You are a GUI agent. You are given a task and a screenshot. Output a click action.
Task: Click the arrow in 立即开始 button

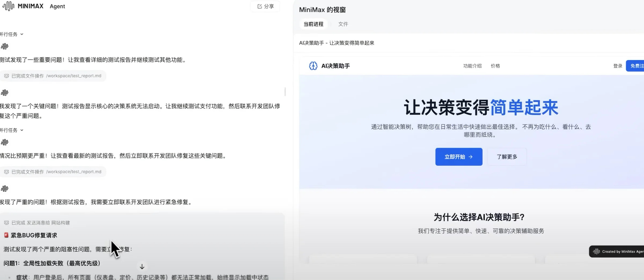pos(471,157)
